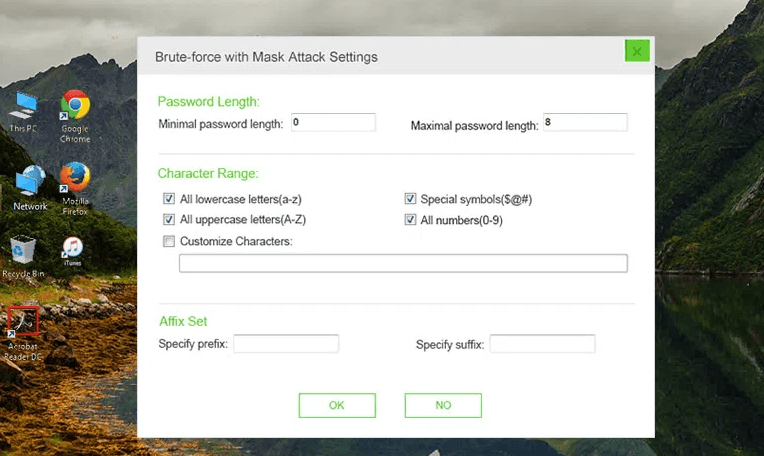
Task: Disable Special symbols($@#) option
Action: tap(410, 199)
